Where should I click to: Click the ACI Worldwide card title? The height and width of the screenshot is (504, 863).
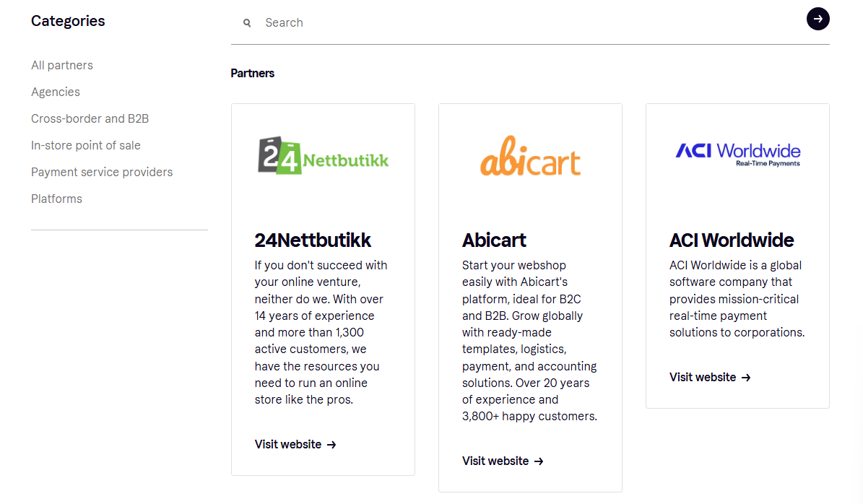pyautogui.click(x=731, y=240)
